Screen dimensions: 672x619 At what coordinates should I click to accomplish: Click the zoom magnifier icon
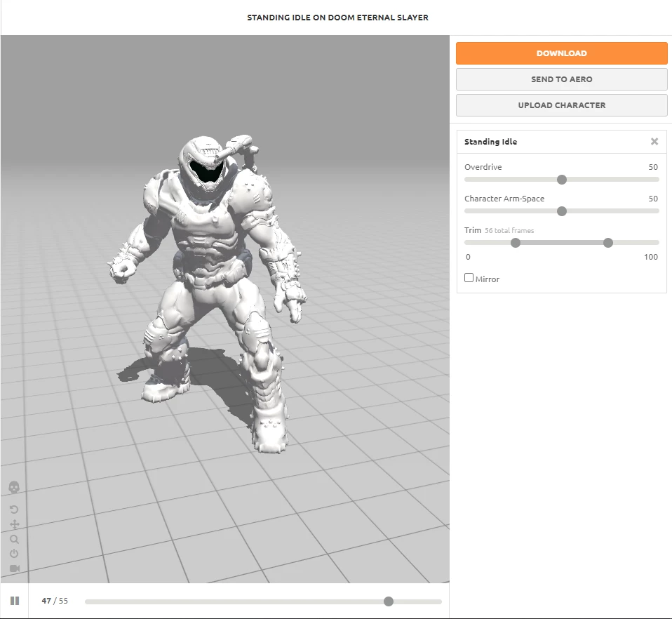coord(14,539)
